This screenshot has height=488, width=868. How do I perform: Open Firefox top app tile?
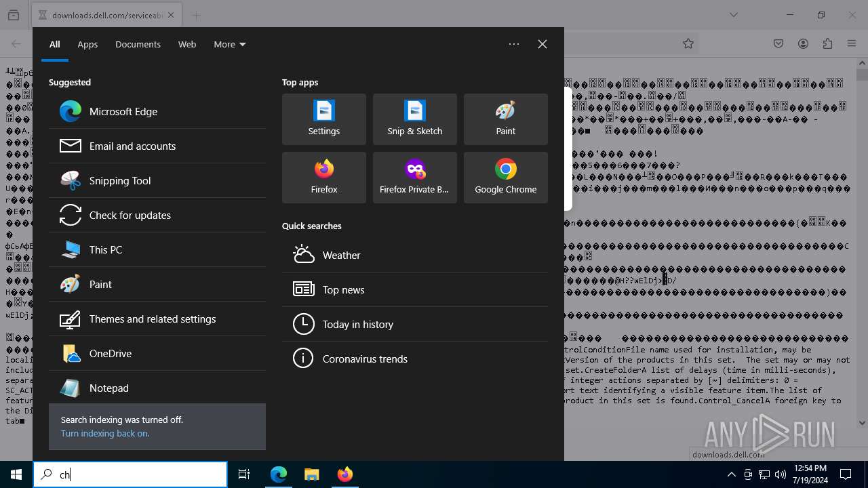tap(324, 178)
